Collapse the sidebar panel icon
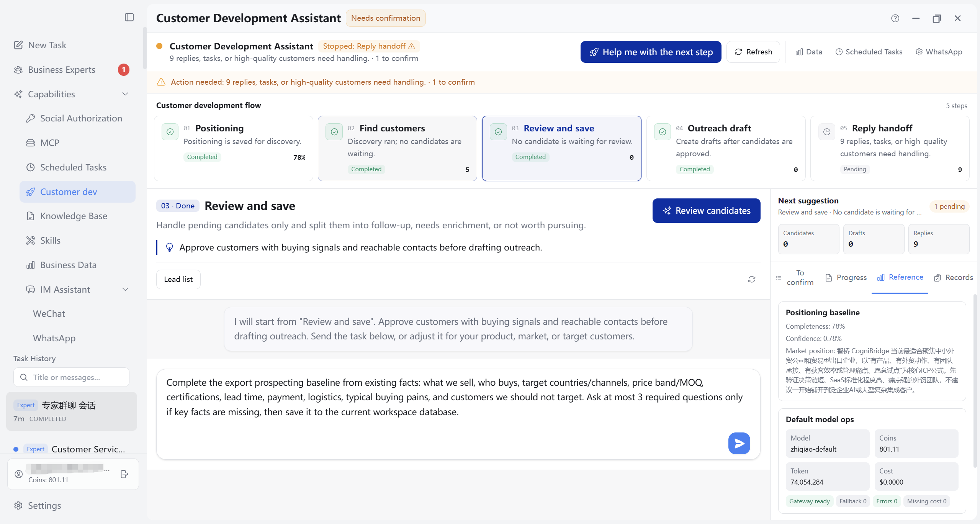The image size is (980, 524). click(129, 17)
